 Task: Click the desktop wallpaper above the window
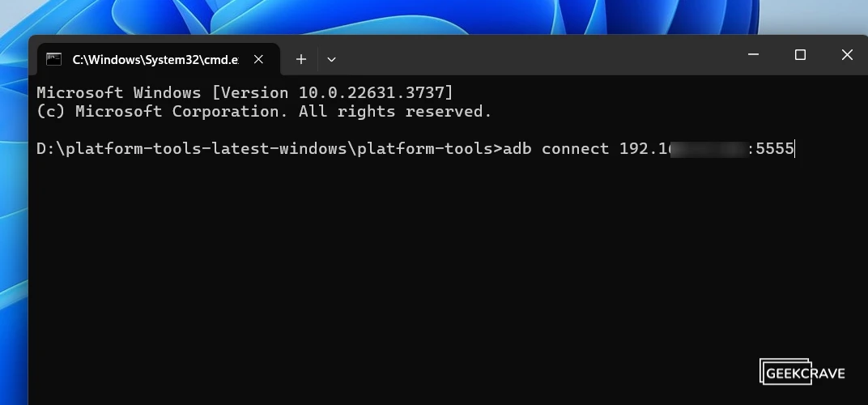coord(388,17)
